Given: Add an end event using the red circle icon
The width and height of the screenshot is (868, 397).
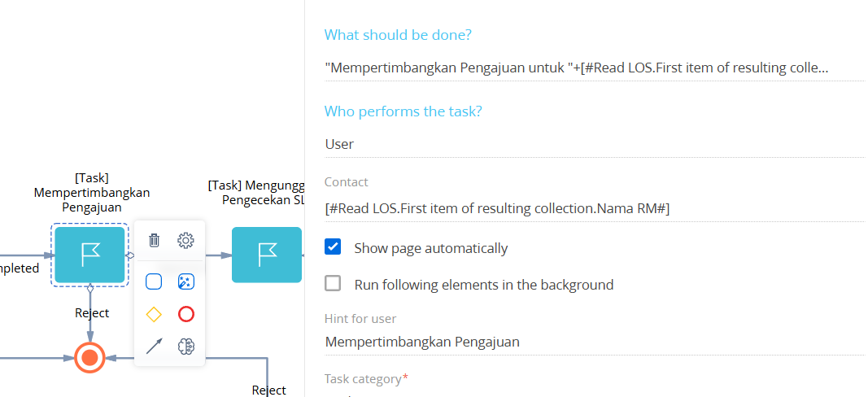Looking at the screenshot, I should (x=186, y=314).
